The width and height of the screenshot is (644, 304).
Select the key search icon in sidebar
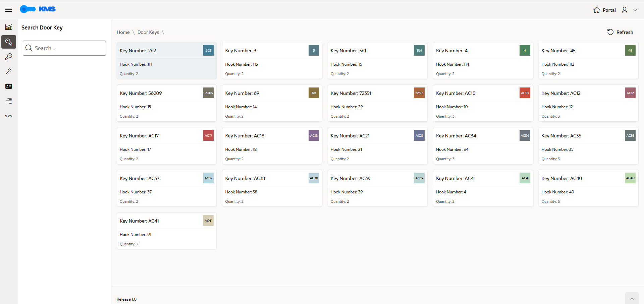tap(9, 42)
